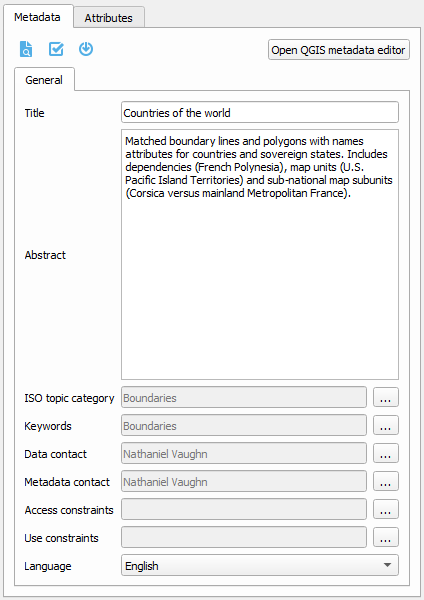Click the Data contact Nathaniel Vaughn field
The width and height of the screenshot is (424, 600).
244,453
